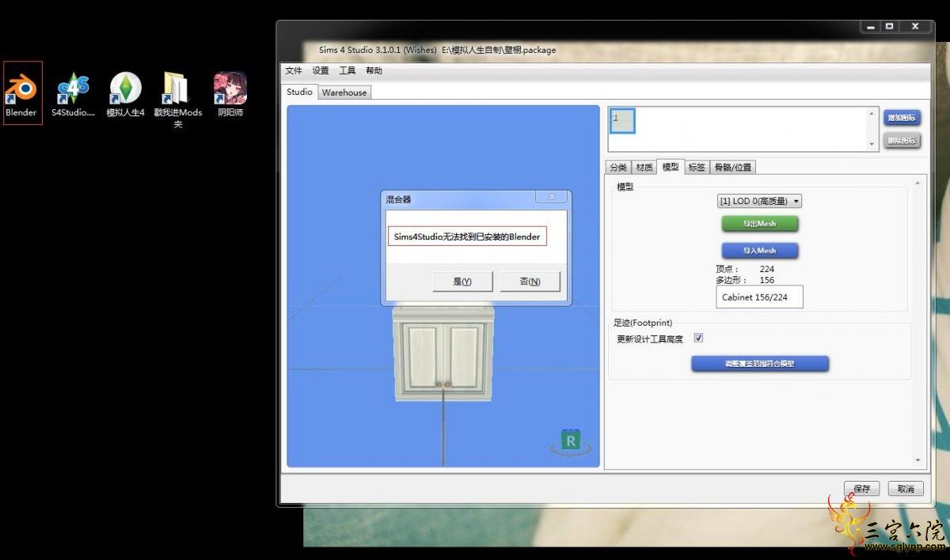Click the wide blue button in the Footprint section

tap(759, 364)
